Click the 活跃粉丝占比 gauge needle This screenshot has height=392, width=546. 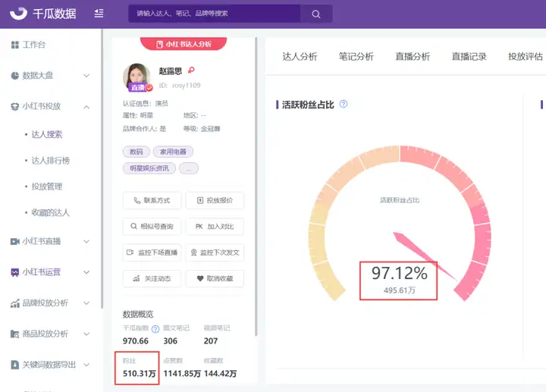pos(425,256)
